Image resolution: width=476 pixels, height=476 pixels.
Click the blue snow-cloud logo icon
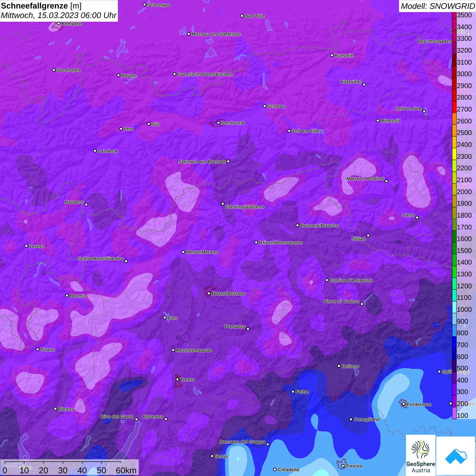456,456
